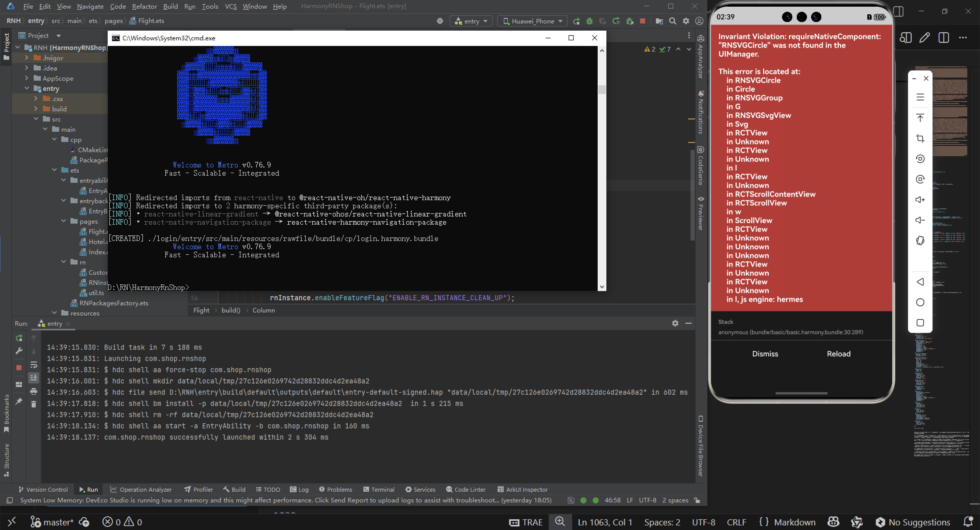The image size is (980, 530).
Task: Expand the .hvigor folder
Action: 27,58
